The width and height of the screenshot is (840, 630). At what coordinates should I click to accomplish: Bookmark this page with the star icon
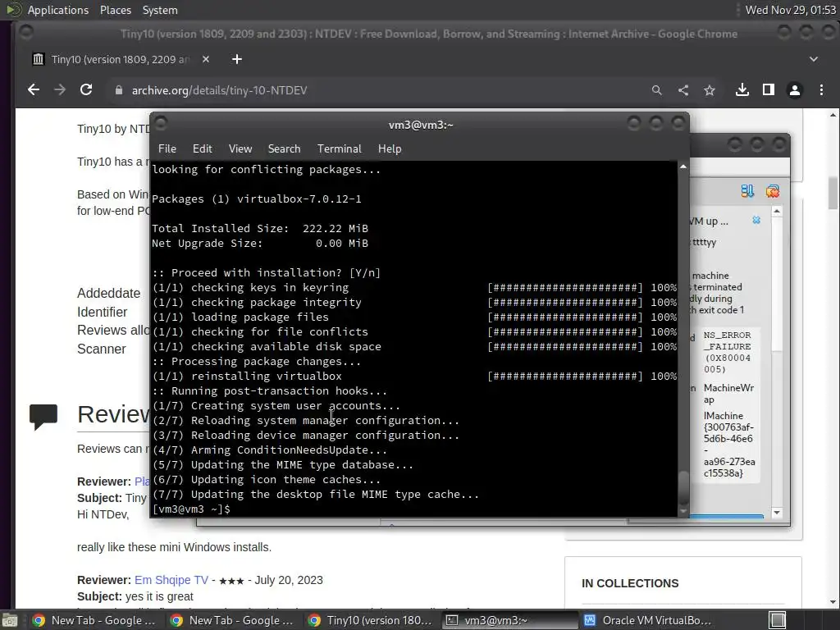[710, 90]
